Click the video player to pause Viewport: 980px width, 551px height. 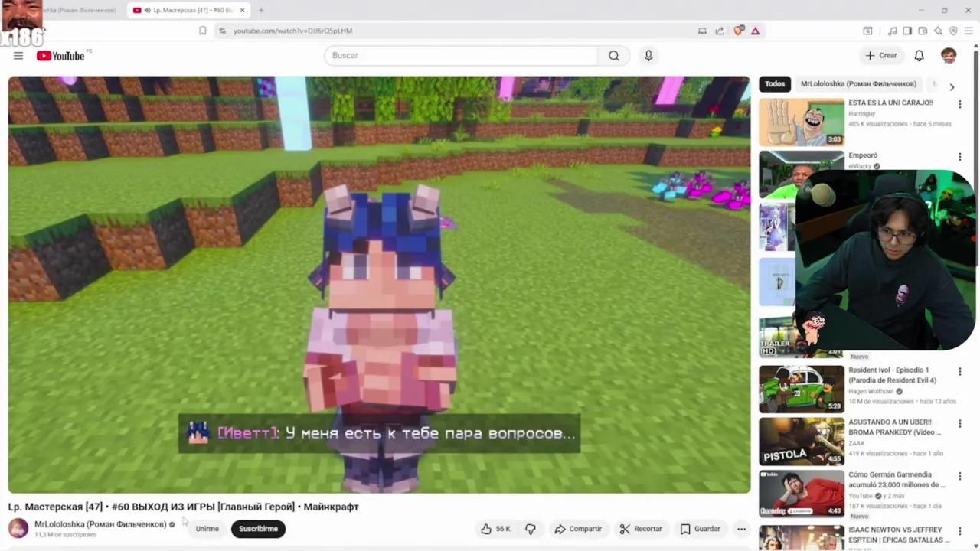pos(379,285)
